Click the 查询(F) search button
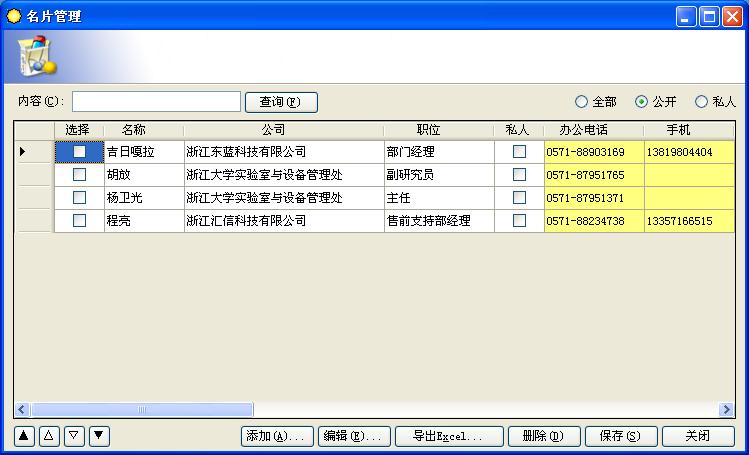The image size is (749, 455). coord(281,102)
